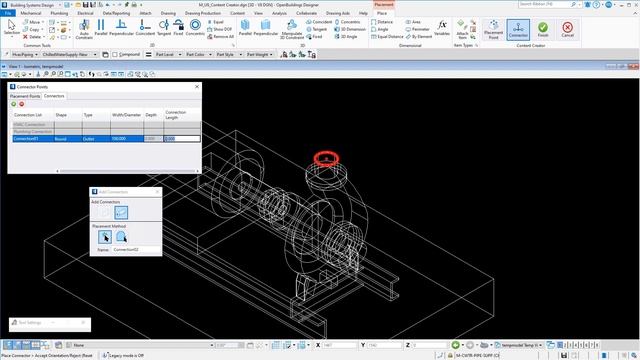Activate the Connector tool in Content Creator
The height and width of the screenshot is (360, 640).
coord(518,29)
